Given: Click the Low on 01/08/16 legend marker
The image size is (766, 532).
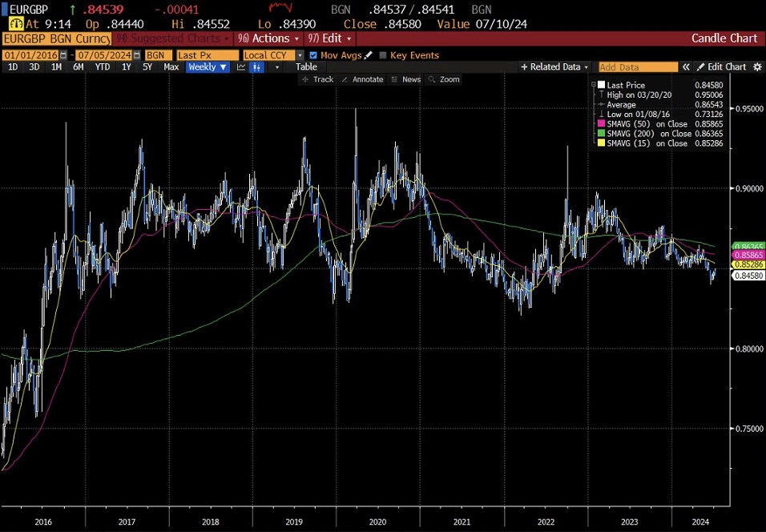Looking at the screenshot, I should 602,115.
